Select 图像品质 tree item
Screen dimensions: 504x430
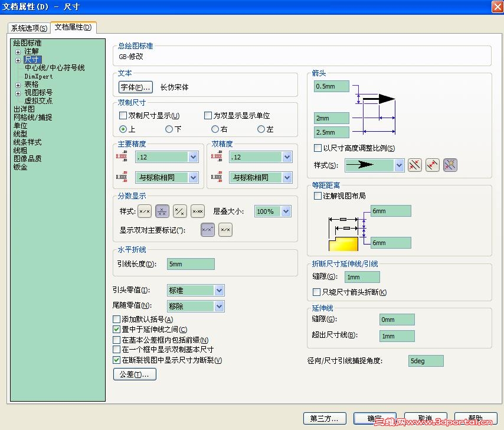[27, 158]
